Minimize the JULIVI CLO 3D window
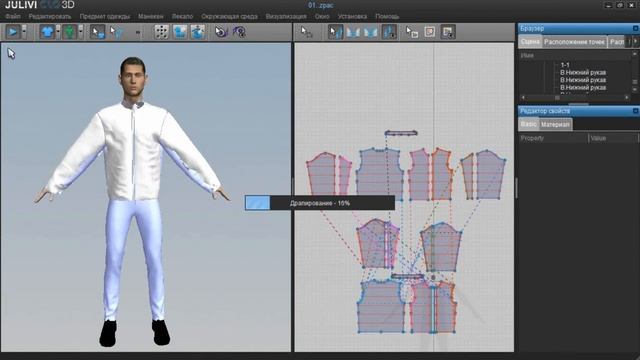The width and height of the screenshot is (640, 360). click(x=608, y=5)
